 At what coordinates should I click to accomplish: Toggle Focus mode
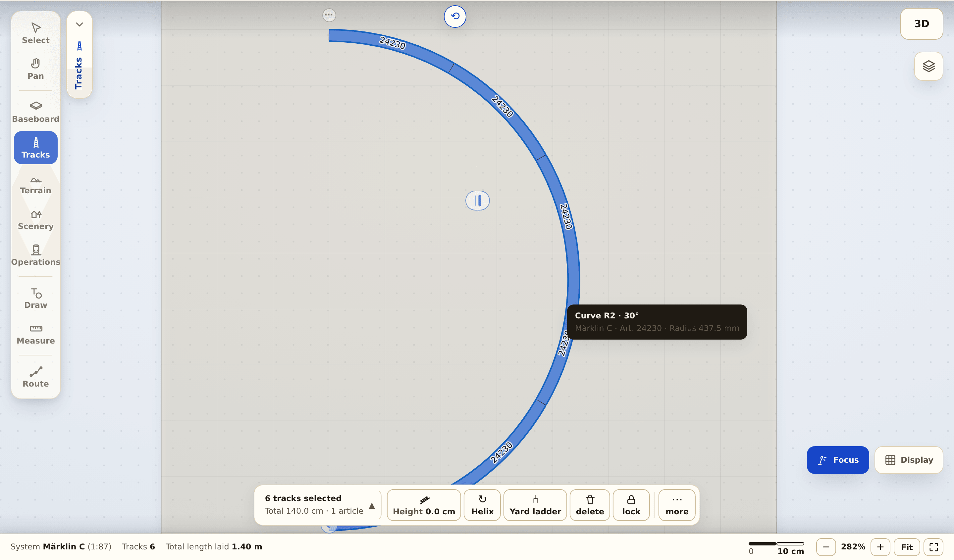tap(838, 460)
